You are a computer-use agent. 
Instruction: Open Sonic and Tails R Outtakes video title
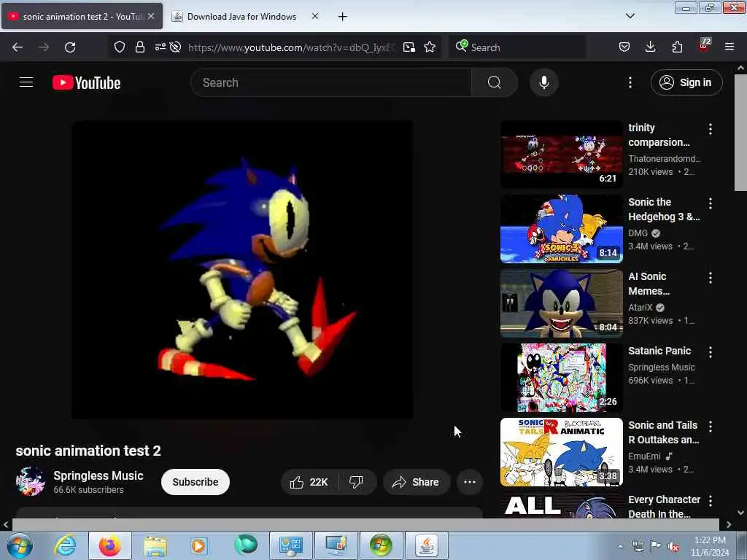(664, 432)
